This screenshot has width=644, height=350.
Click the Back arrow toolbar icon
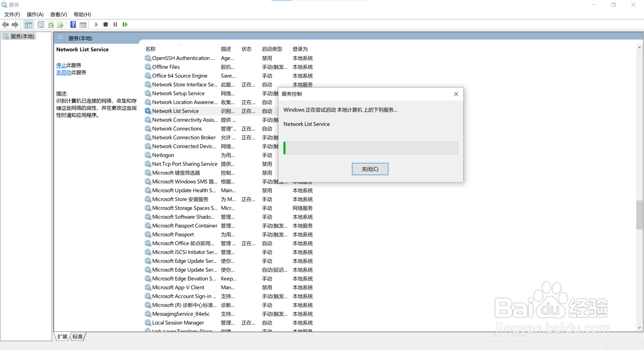click(6, 25)
